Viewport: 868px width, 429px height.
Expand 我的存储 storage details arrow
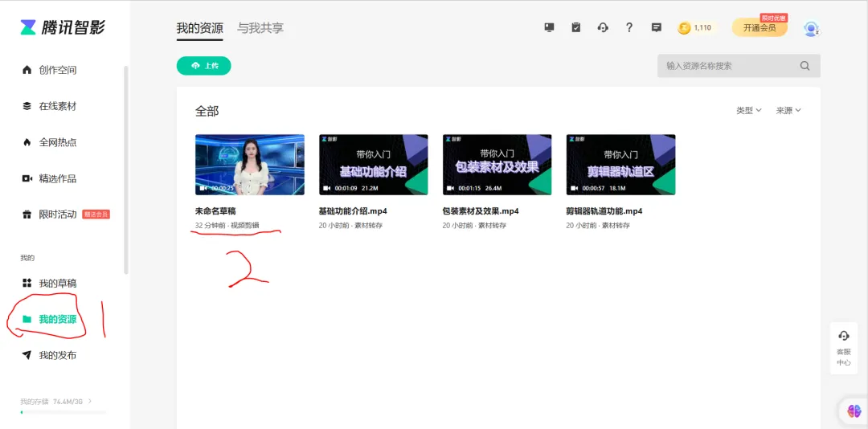(x=90, y=401)
